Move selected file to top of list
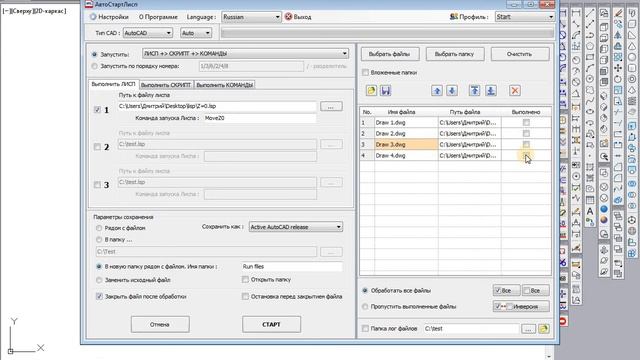 click(x=474, y=90)
